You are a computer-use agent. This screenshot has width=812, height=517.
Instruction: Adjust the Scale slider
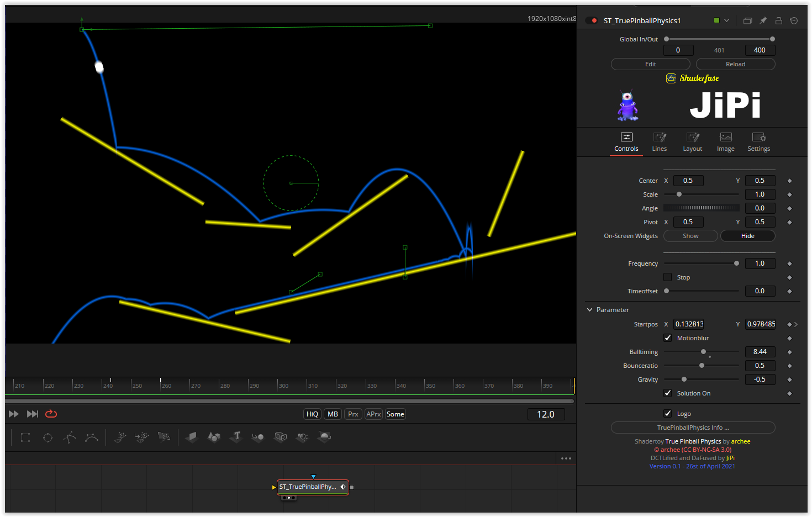[x=702, y=194]
